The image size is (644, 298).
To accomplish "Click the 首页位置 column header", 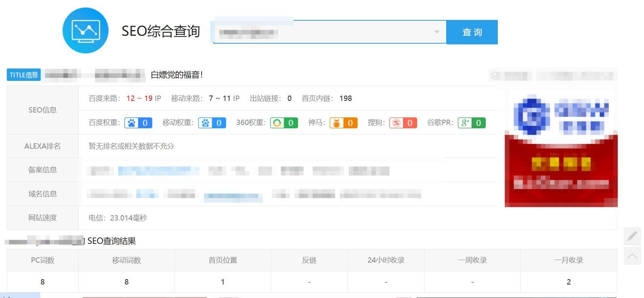I will 223,260.
